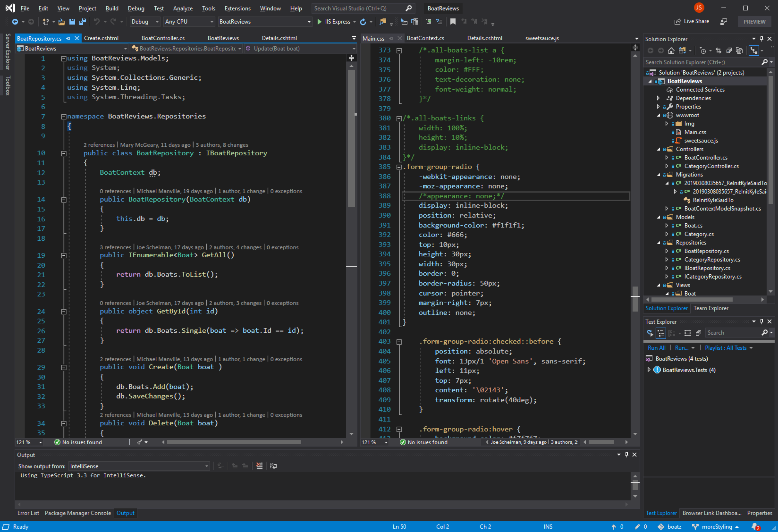Image resolution: width=778 pixels, height=532 pixels.
Task: Open the BoatReviews startup project dropdown
Action: [x=265, y=22]
